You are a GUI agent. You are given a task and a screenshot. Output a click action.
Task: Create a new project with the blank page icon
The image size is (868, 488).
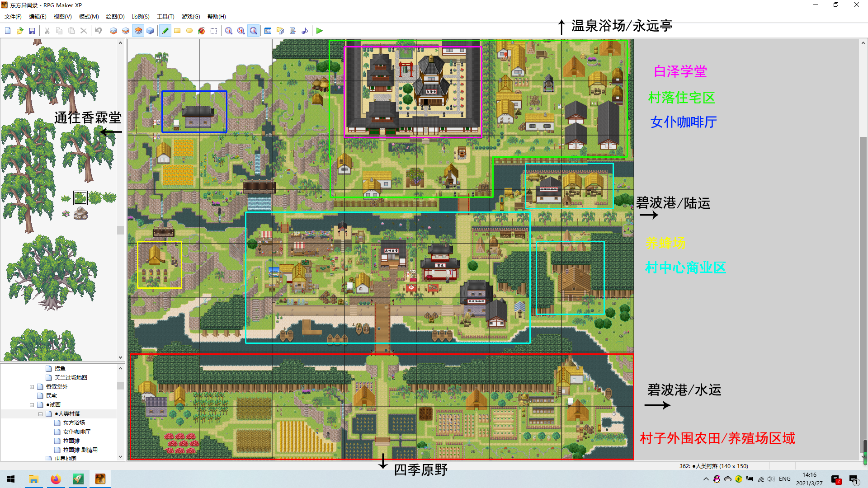[x=8, y=31]
